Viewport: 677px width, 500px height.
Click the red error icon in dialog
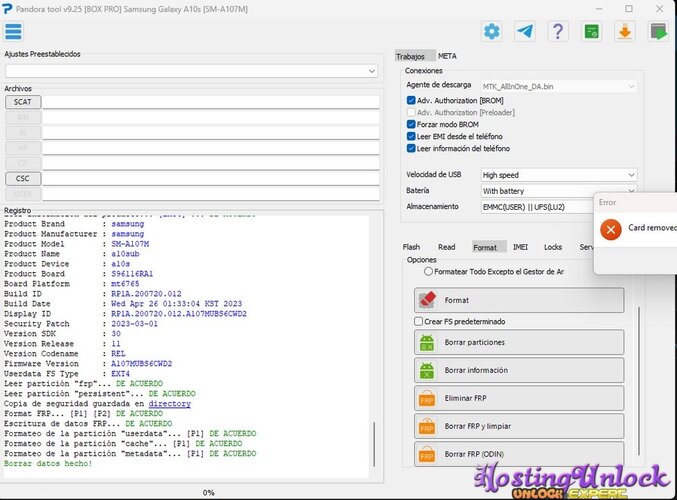[611, 229]
